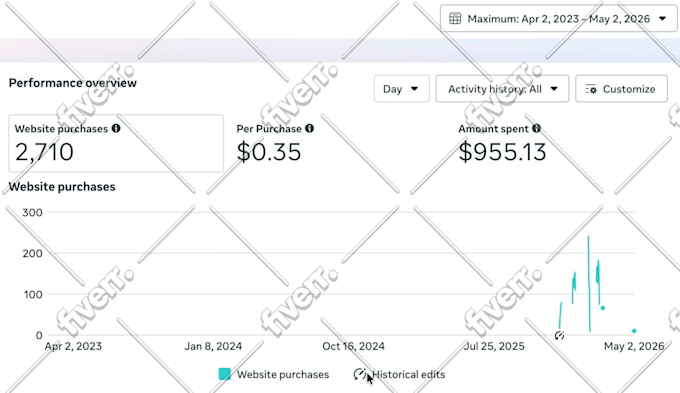Click info icon beside Amount spent
Screen dimensions: 680x393
(x=536, y=128)
